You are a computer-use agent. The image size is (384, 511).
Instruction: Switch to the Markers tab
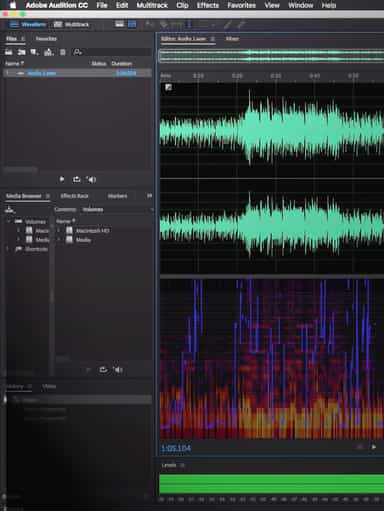tap(117, 196)
